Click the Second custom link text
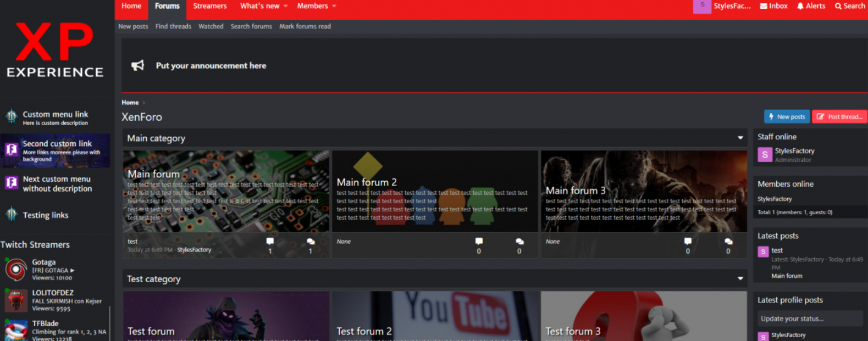Viewport: 868px width, 341px height. [x=57, y=143]
